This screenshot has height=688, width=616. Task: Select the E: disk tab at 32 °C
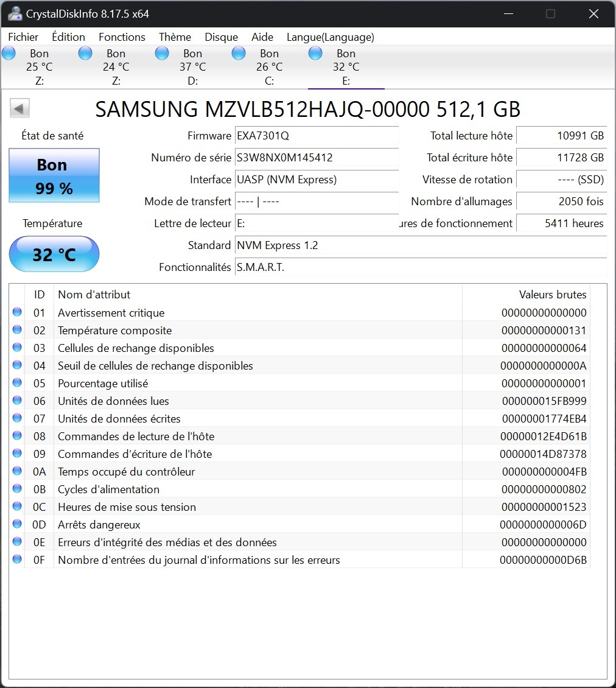coord(346,67)
